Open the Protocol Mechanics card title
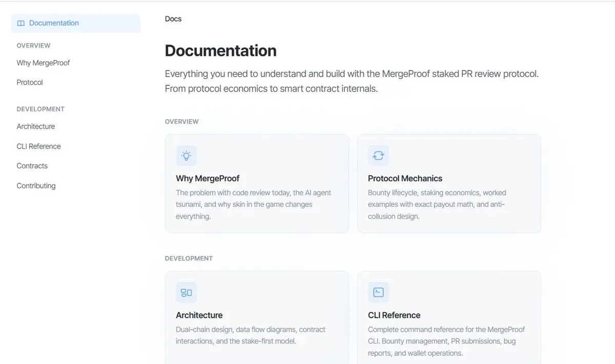The image size is (615, 364). 405,178
